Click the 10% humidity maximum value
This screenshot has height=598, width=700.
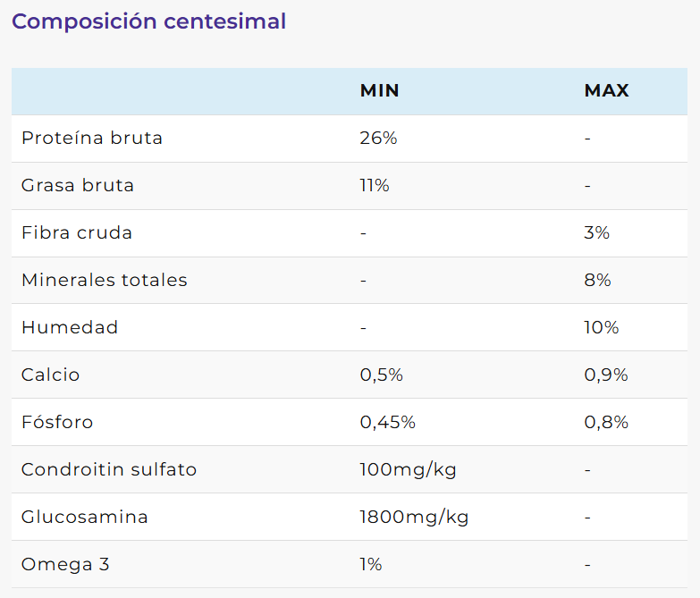[x=601, y=328]
